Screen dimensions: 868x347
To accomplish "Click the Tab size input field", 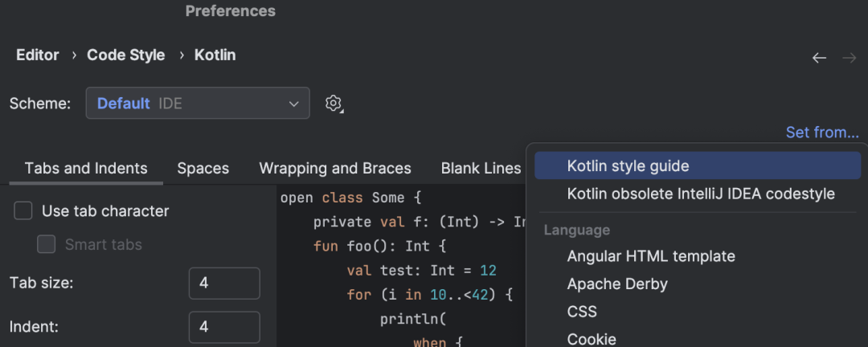I will [x=224, y=284].
